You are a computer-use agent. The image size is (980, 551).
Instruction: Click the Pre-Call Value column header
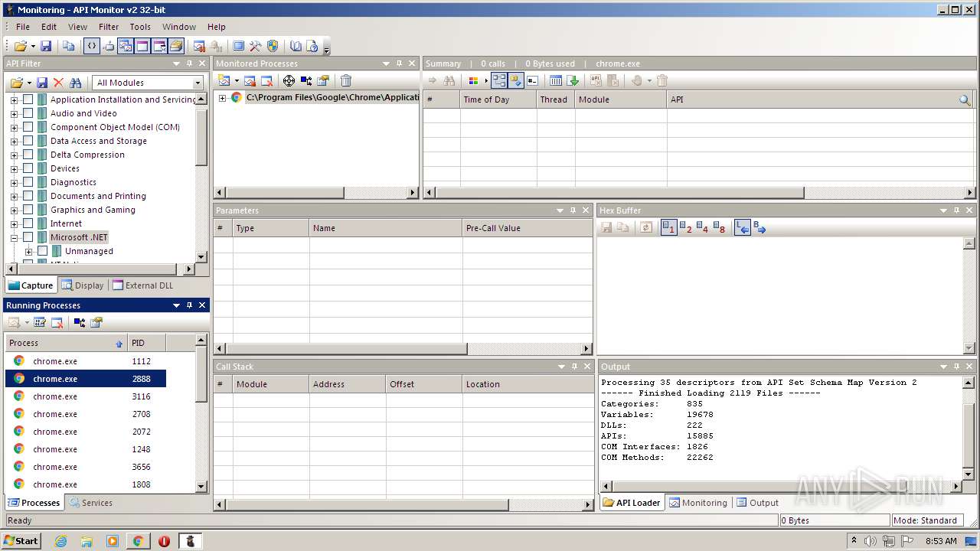coord(528,228)
